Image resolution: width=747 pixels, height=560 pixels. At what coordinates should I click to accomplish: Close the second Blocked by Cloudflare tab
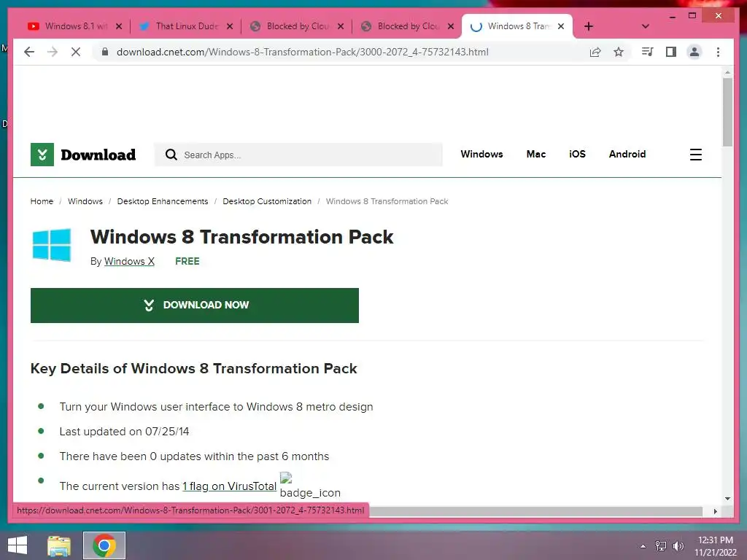[x=451, y=26]
